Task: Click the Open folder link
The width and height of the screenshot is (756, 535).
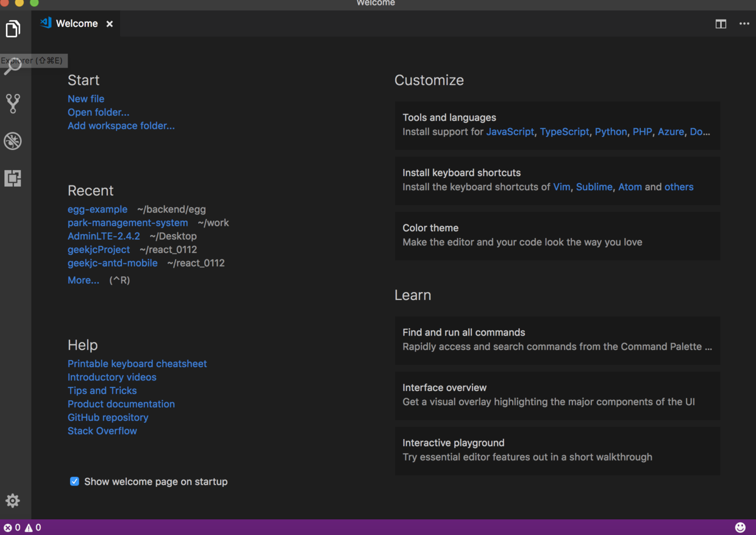Action: (x=98, y=112)
